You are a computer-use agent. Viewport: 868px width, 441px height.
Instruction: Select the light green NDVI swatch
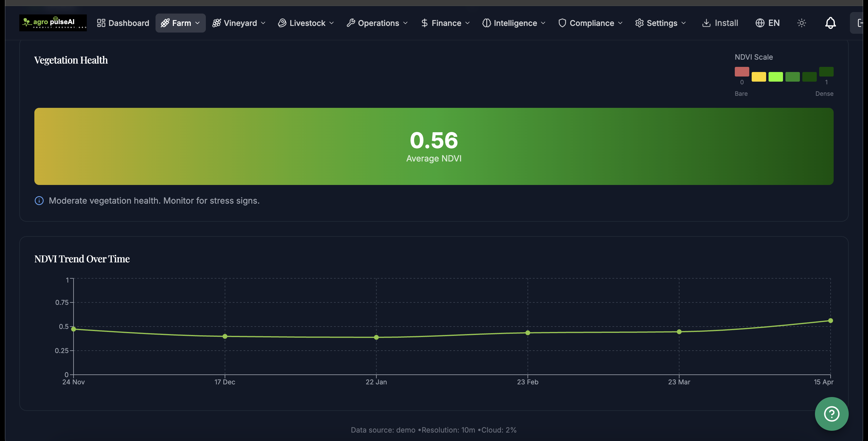click(x=775, y=77)
